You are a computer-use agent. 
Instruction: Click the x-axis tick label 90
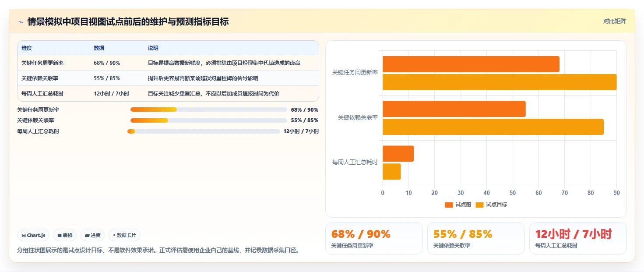tap(616, 193)
